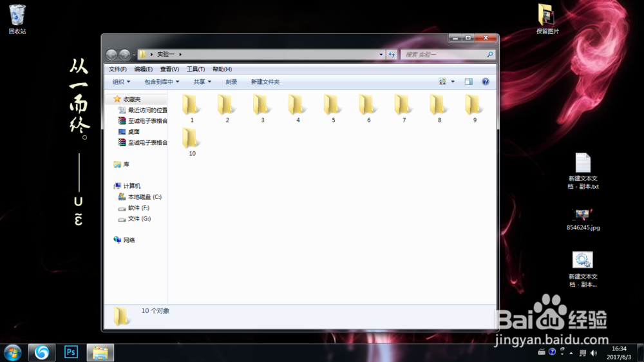Expand the 包含到库中 dropdown

click(162, 82)
